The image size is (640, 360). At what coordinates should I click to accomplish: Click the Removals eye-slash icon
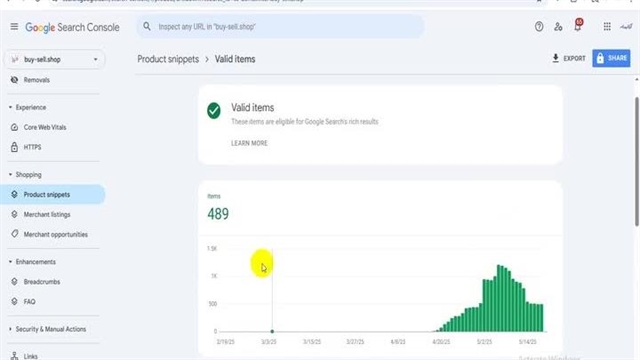point(14,80)
